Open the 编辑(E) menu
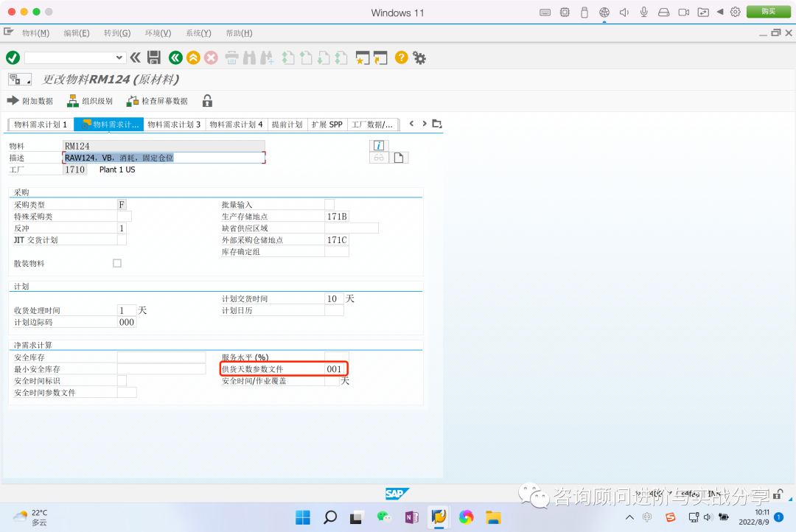The image size is (796, 532). tap(77, 33)
